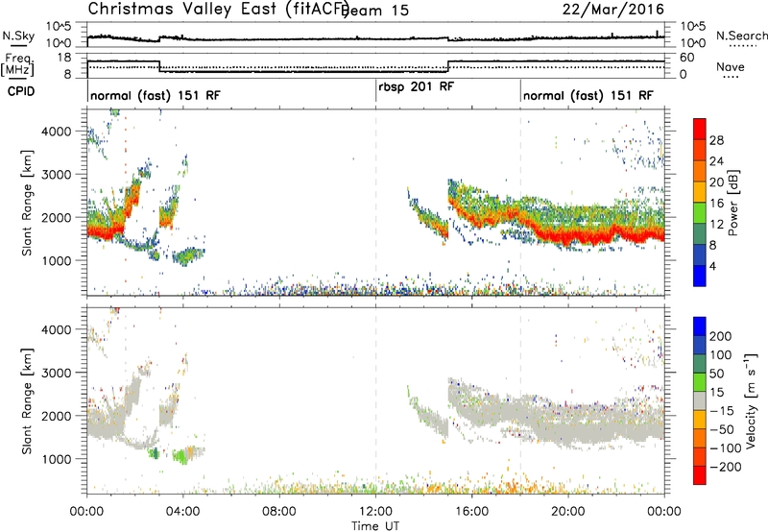Click the frequency step-up at 15:00
This screenshot has width=768, height=532.
pyautogui.click(x=447, y=66)
